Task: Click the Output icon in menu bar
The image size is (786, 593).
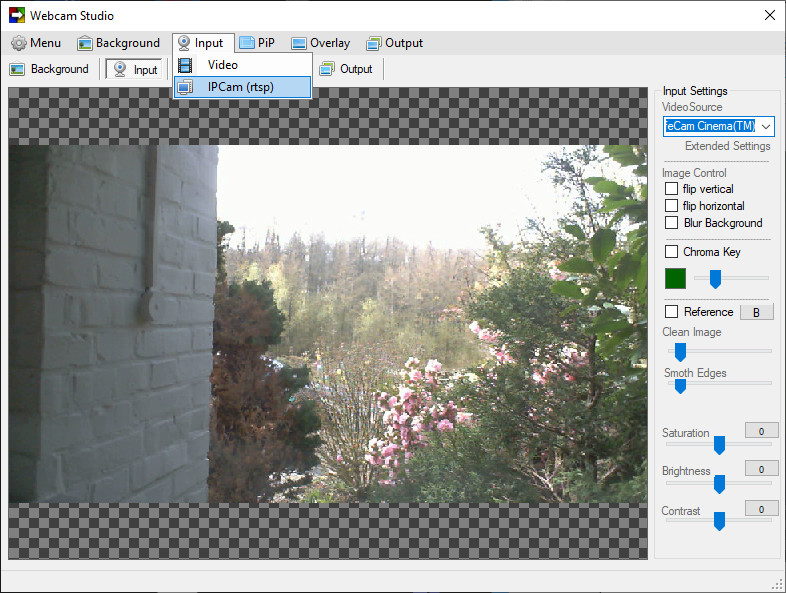Action: pyautogui.click(x=373, y=44)
